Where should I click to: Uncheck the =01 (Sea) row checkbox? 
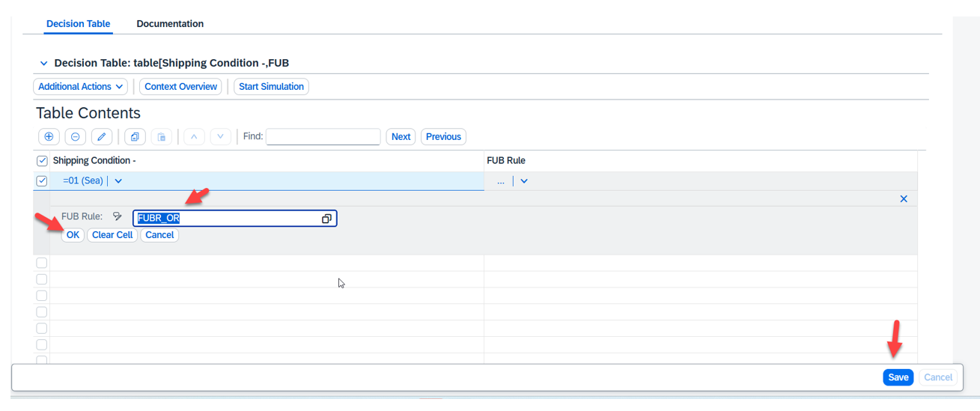click(x=42, y=181)
